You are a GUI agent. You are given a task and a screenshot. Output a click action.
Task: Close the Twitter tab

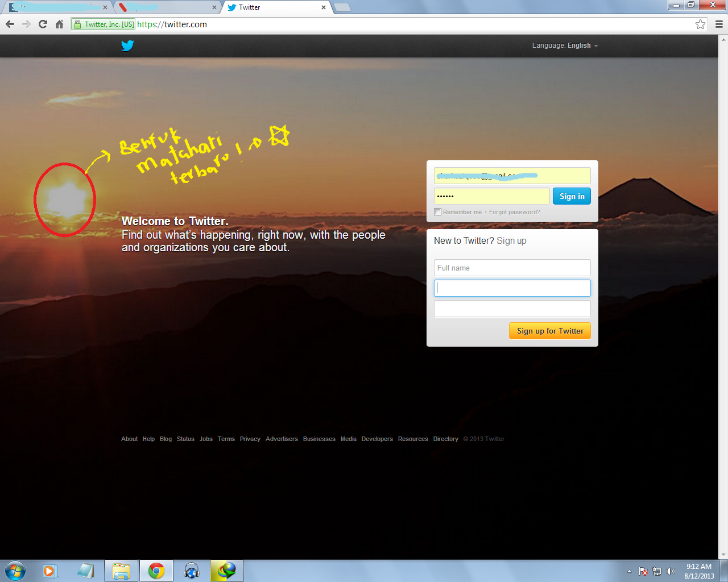point(324,7)
